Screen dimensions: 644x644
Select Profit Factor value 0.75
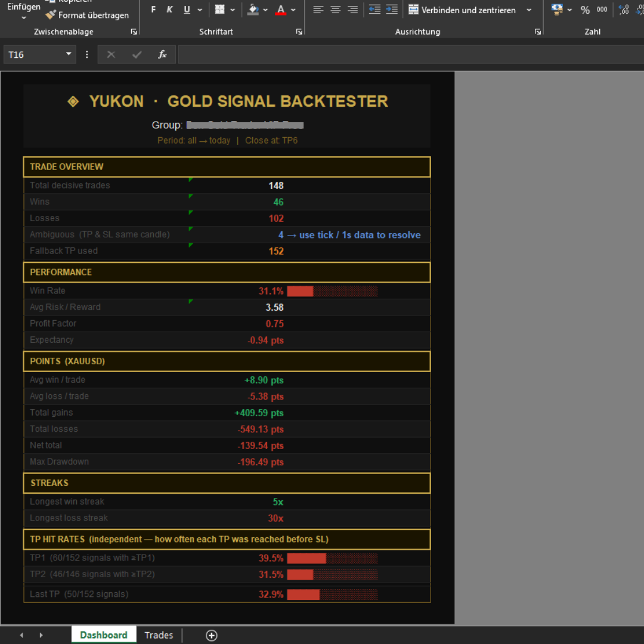(275, 324)
